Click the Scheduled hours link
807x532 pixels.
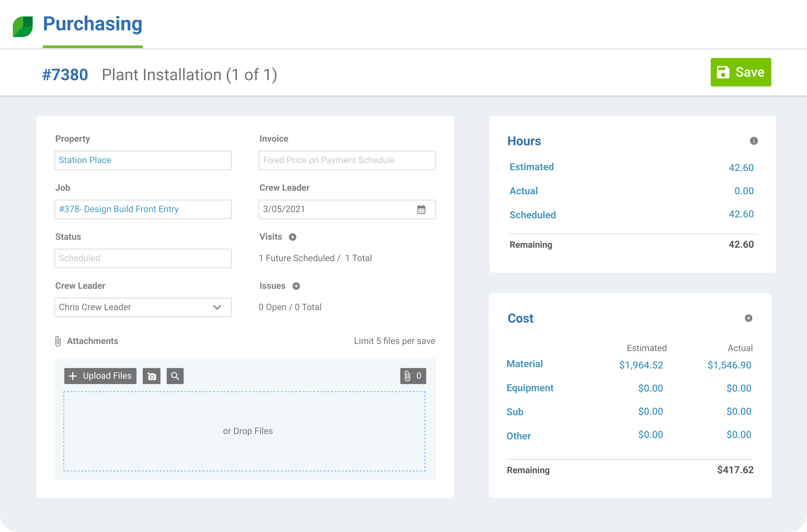532,215
